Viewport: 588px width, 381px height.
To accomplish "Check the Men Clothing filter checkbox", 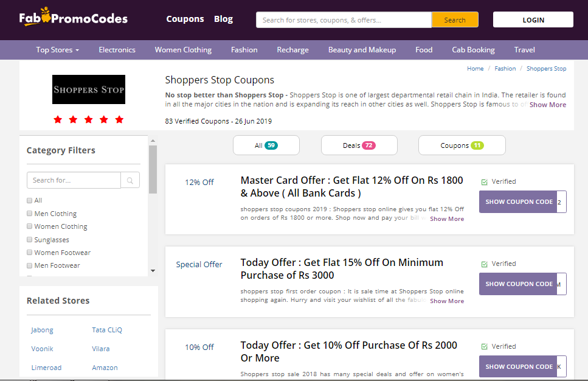I will click(x=29, y=213).
